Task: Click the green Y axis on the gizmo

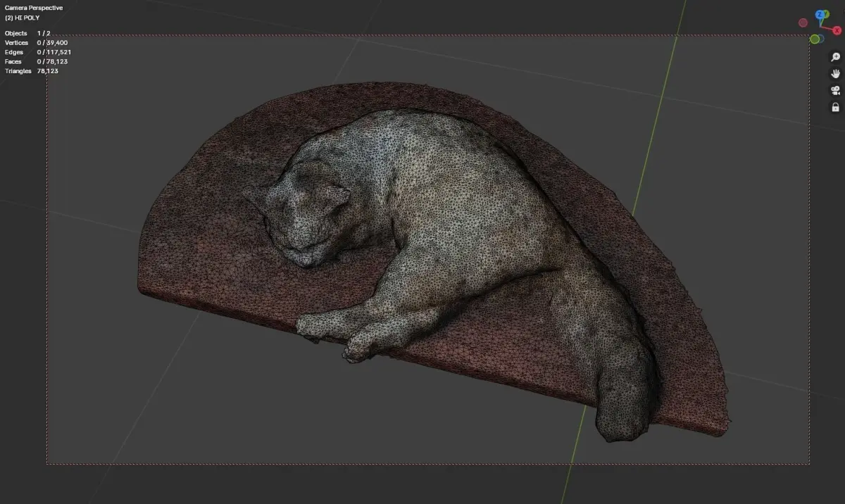Action: pyautogui.click(x=827, y=14)
